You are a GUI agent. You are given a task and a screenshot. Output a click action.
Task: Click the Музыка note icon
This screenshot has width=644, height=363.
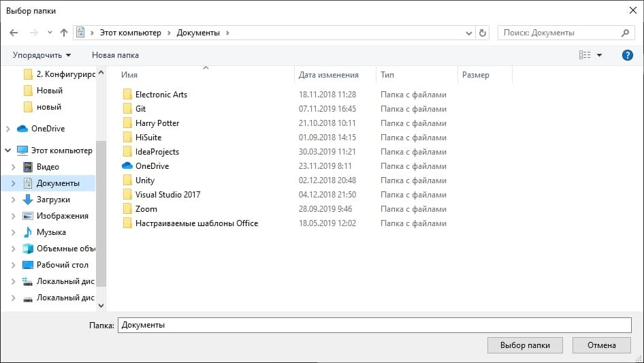(x=27, y=232)
